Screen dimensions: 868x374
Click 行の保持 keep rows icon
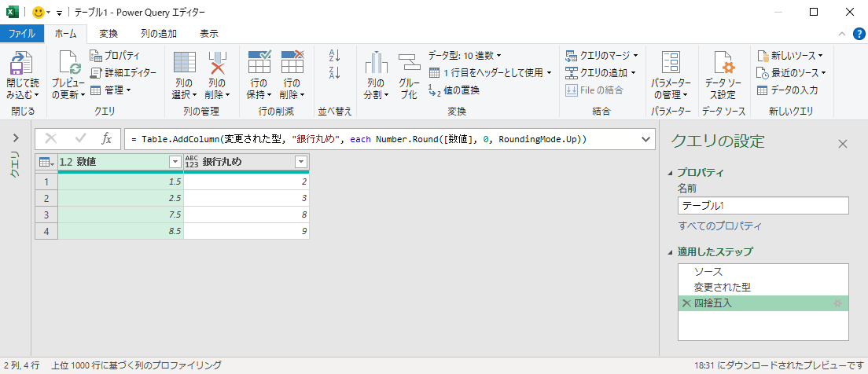(259, 62)
